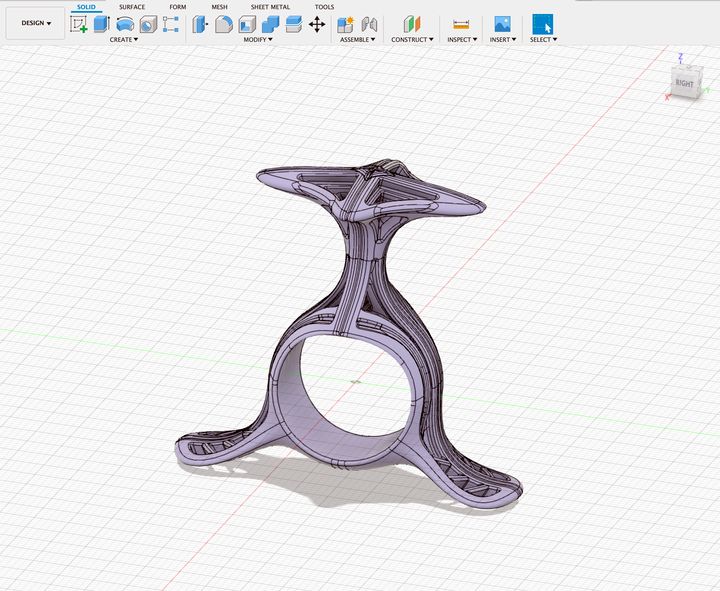This screenshot has height=591, width=720.
Task: Click the Insert image icon
Action: point(502,24)
